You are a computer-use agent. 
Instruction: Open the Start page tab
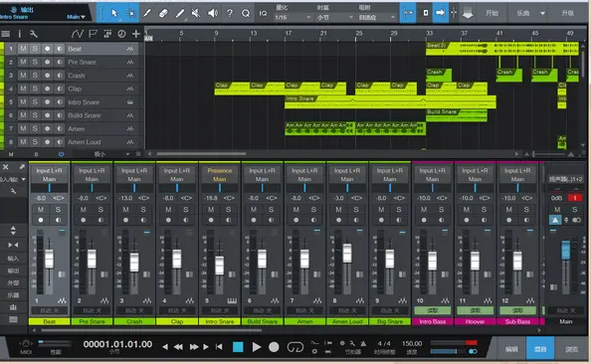[x=492, y=13]
